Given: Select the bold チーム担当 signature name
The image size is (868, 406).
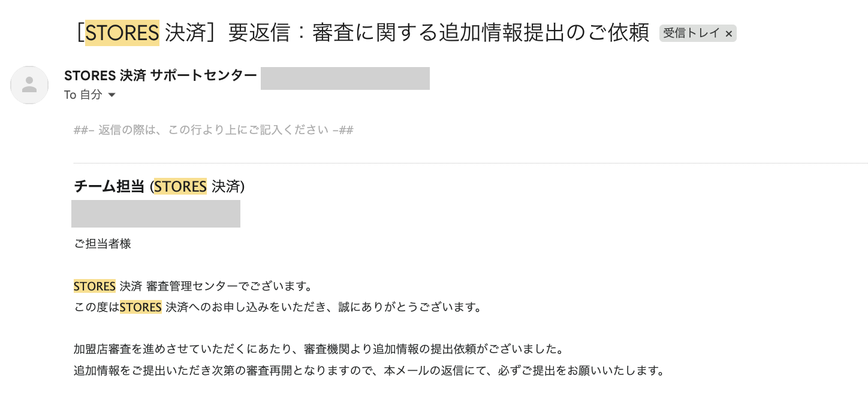Looking at the screenshot, I should coord(108,186).
